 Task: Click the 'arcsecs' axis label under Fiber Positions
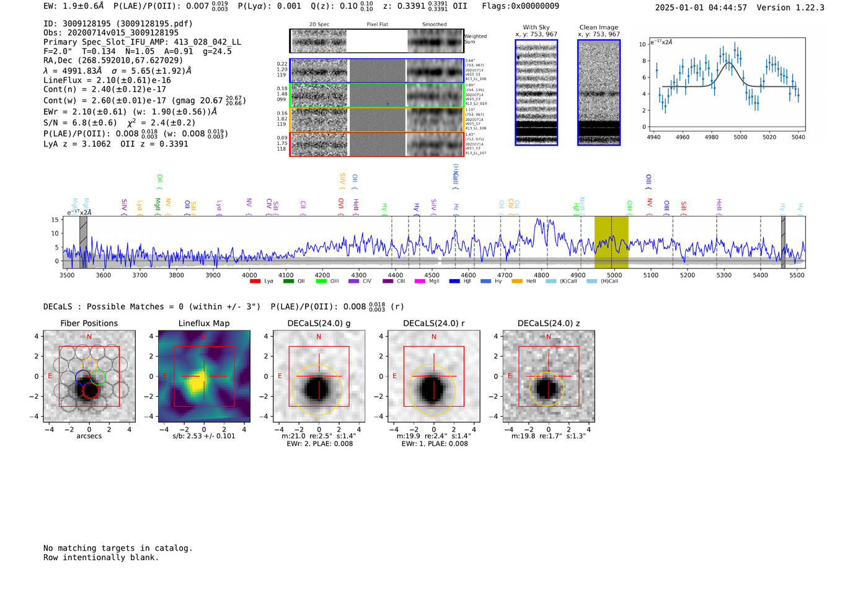point(89,436)
